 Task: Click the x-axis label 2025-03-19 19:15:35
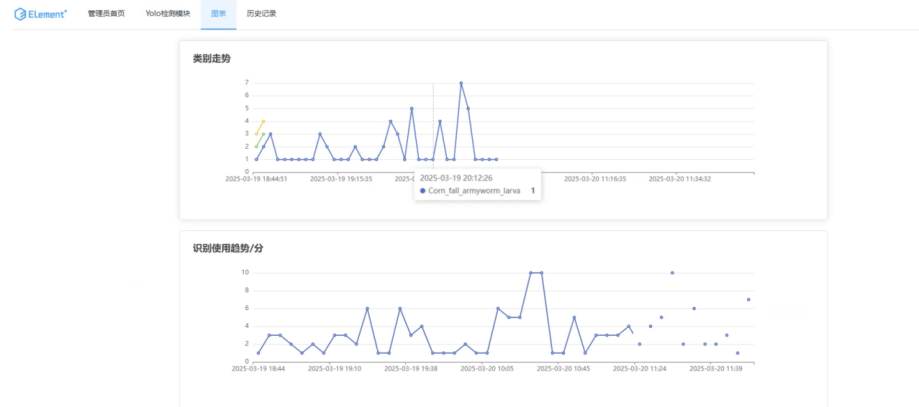tap(341, 179)
